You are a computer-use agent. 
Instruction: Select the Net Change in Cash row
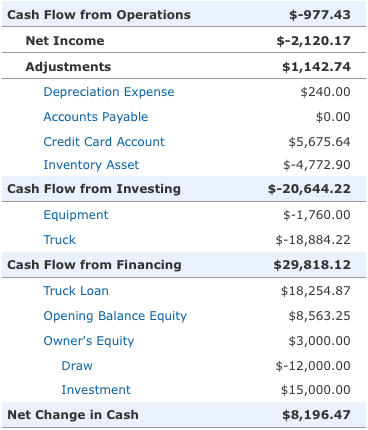(x=184, y=415)
